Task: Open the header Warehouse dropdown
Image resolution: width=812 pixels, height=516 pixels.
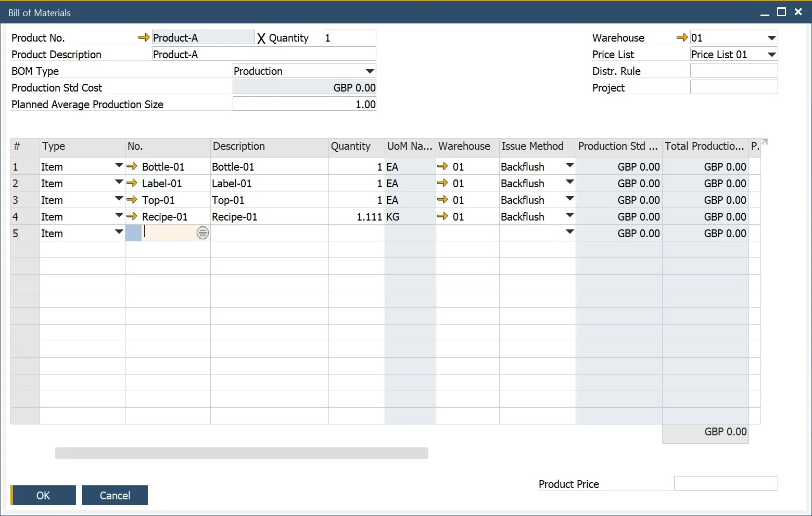Action: click(771, 38)
